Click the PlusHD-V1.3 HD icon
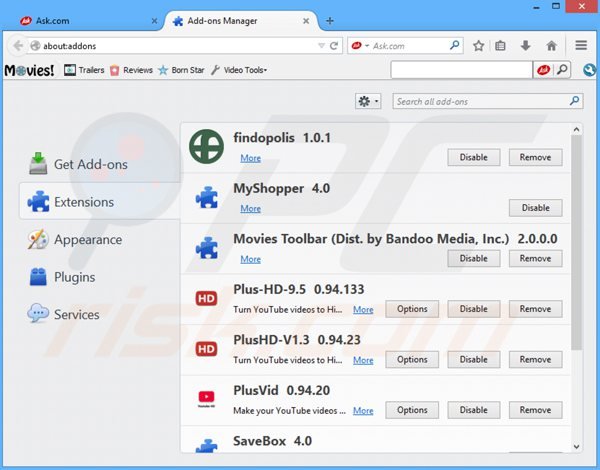Screen dimensions: 600x470 pos(206,349)
